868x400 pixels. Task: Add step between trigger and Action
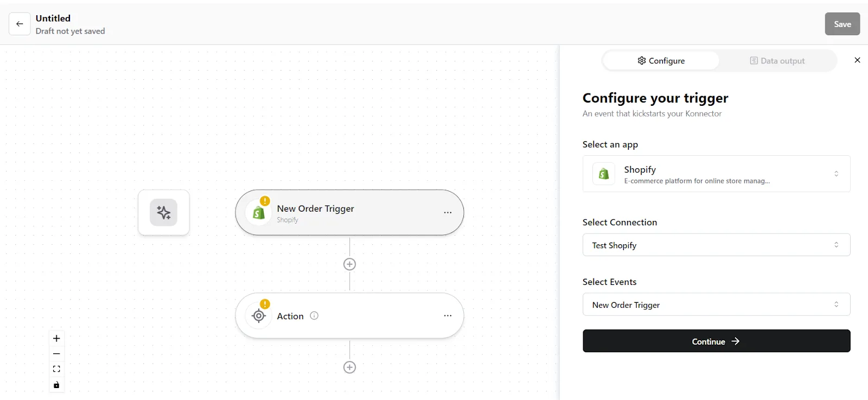350,264
